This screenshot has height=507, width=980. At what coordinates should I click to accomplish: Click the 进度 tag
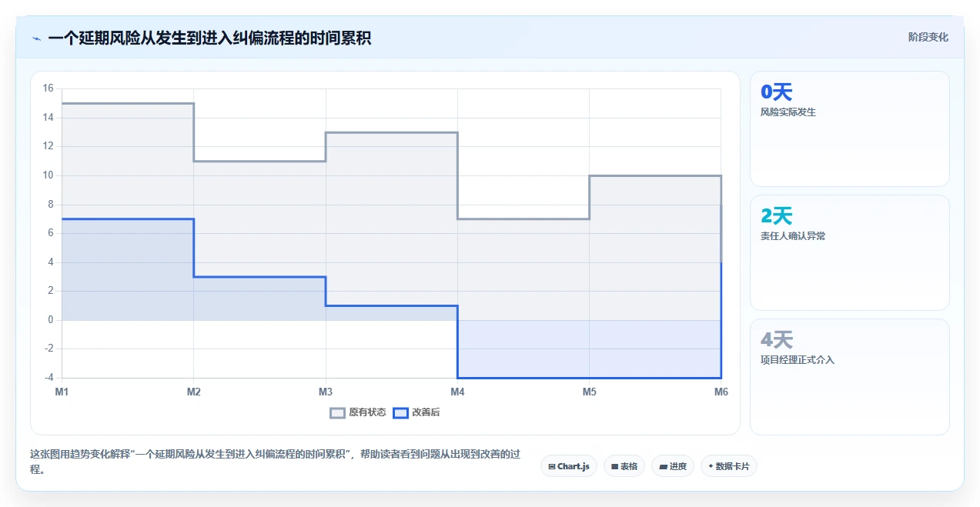[x=673, y=466]
